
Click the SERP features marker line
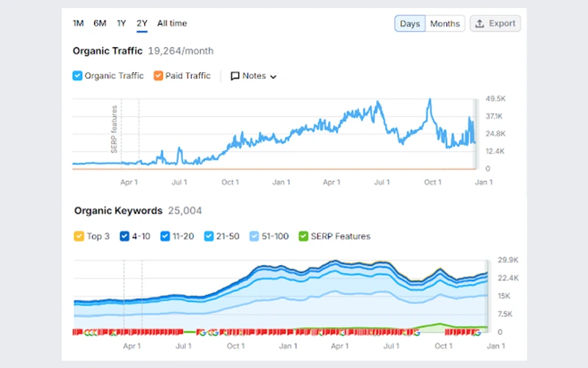tap(121, 136)
